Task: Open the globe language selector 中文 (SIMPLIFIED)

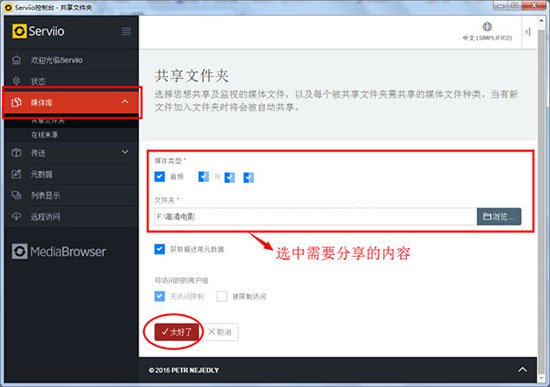Action: pos(487,31)
